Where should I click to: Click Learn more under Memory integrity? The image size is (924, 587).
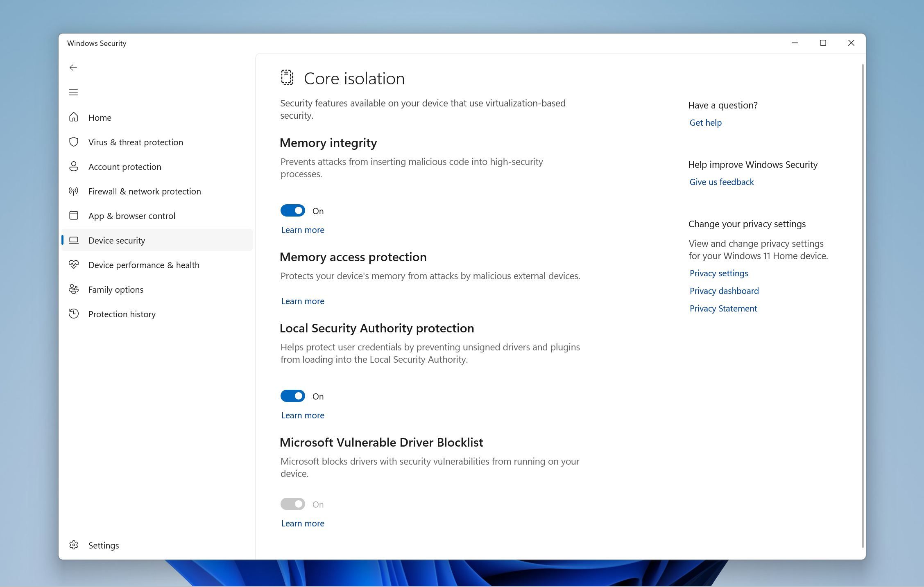pyautogui.click(x=303, y=230)
